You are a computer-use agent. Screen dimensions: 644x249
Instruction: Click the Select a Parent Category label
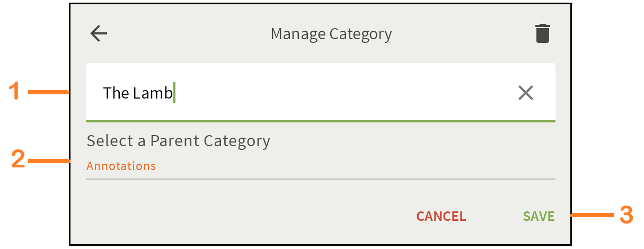pyautogui.click(x=178, y=141)
